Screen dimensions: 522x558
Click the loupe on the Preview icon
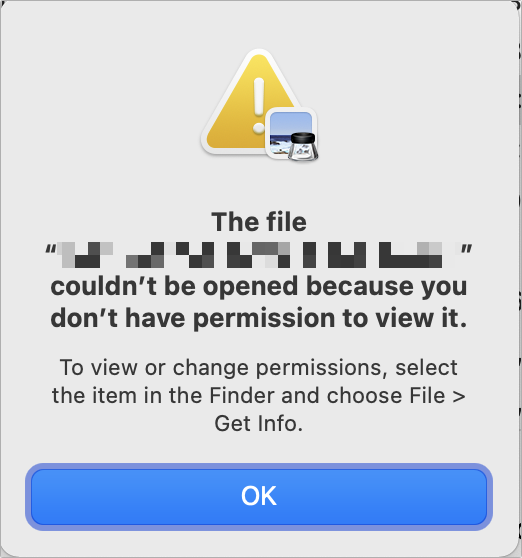pyautogui.click(x=302, y=146)
